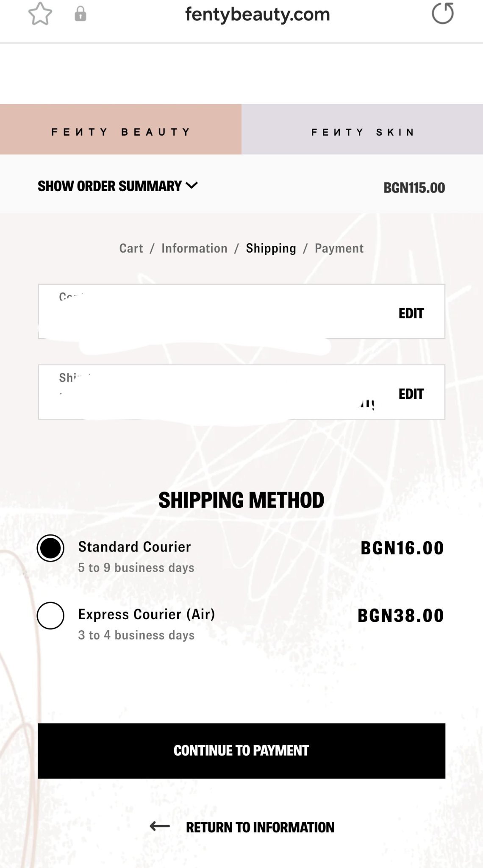The width and height of the screenshot is (483, 868).
Task: Open the Payment breadcrumb step
Action: tap(339, 248)
